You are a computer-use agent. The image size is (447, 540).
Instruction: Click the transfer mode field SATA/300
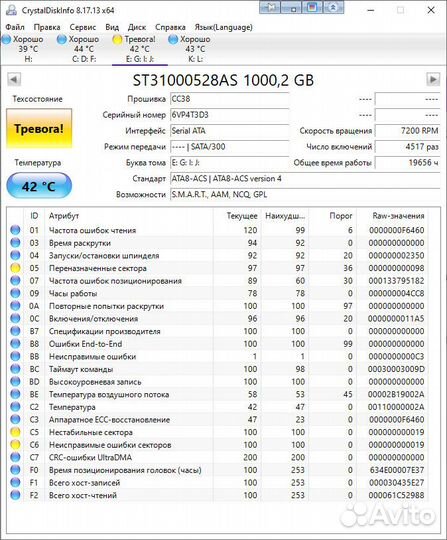(229, 147)
